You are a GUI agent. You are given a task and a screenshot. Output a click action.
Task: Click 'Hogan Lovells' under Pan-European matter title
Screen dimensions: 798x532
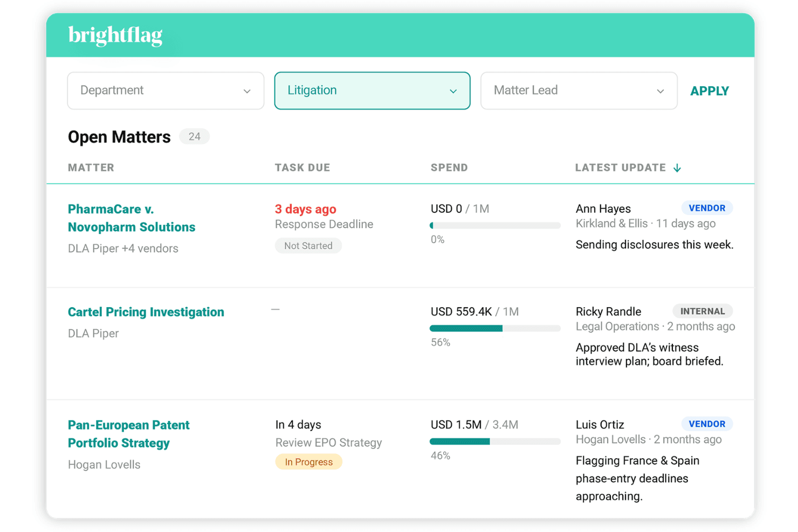coord(104,465)
